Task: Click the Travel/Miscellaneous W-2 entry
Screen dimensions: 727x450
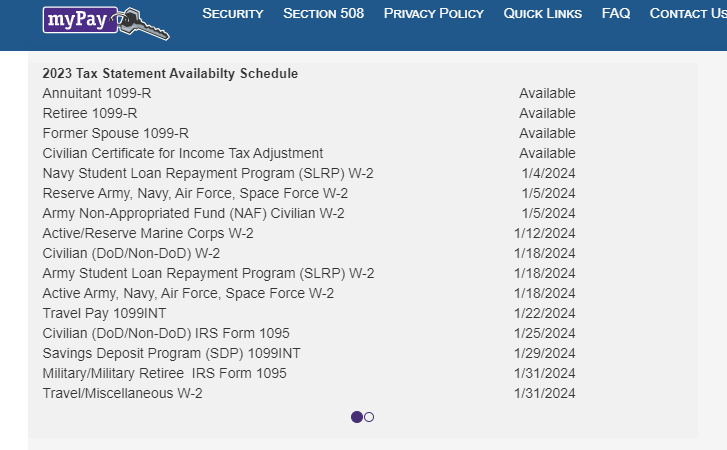Action: (122, 393)
